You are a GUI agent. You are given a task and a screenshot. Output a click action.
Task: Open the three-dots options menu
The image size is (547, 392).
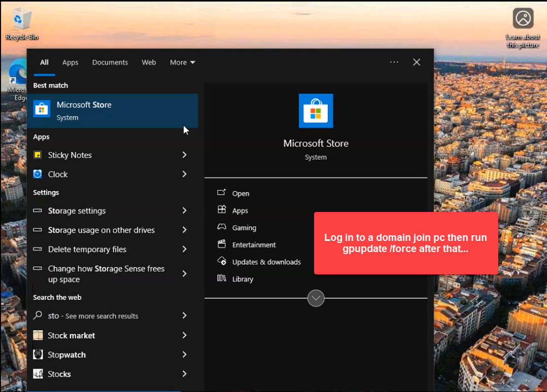[394, 62]
